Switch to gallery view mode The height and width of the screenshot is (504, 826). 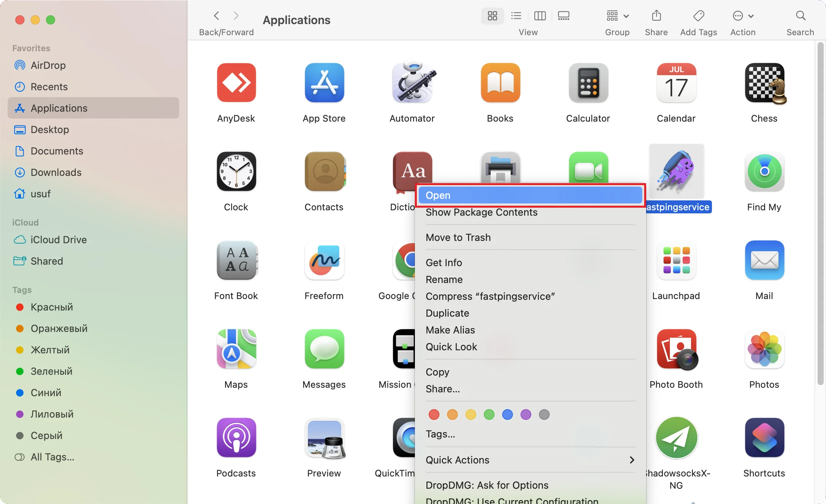563,16
